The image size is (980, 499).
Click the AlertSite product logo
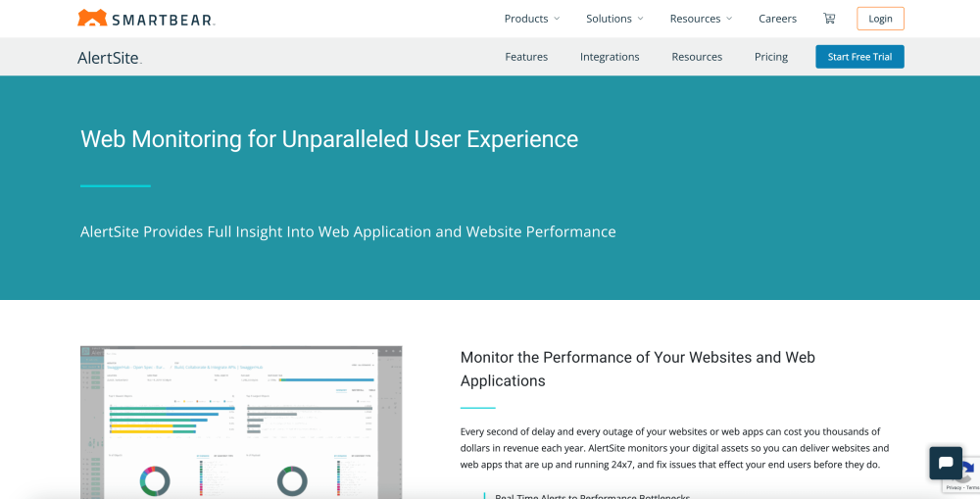[110, 57]
